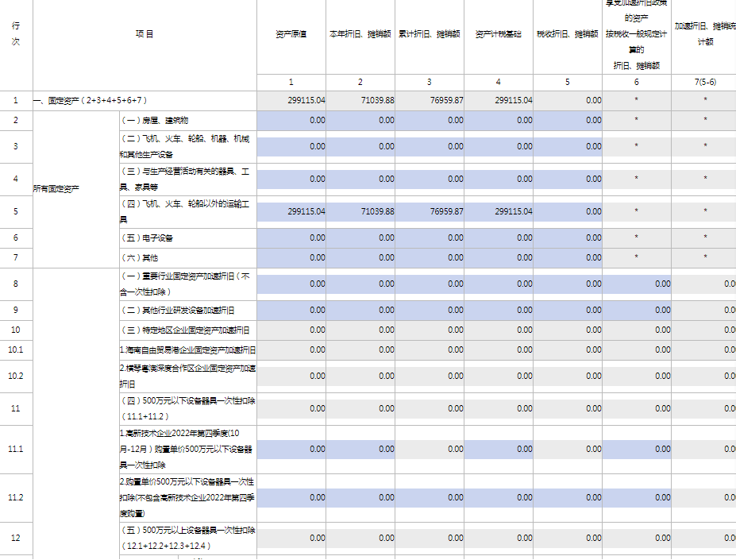The width and height of the screenshot is (736, 560).
Task: Select the 资产原值 column header
Action: click(x=291, y=34)
